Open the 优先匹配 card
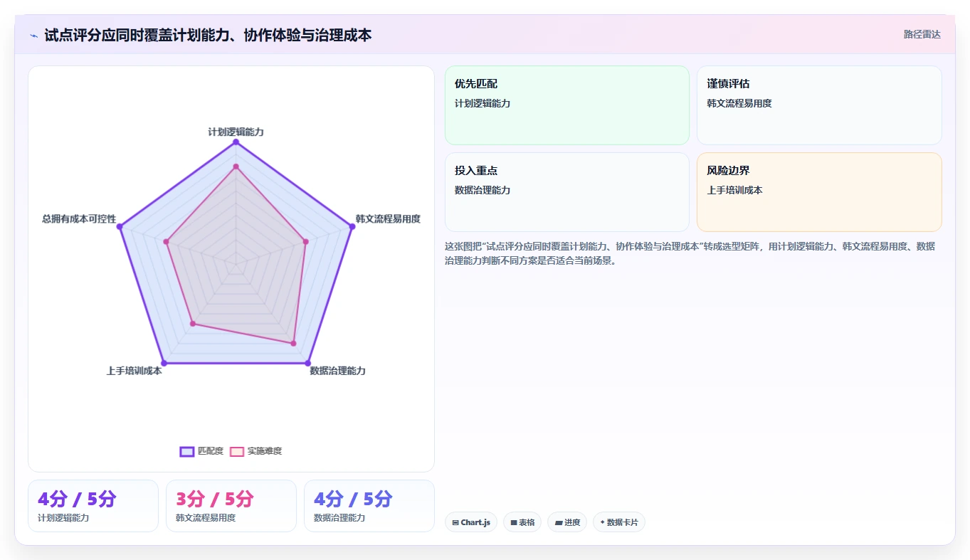 click(567, 105)
